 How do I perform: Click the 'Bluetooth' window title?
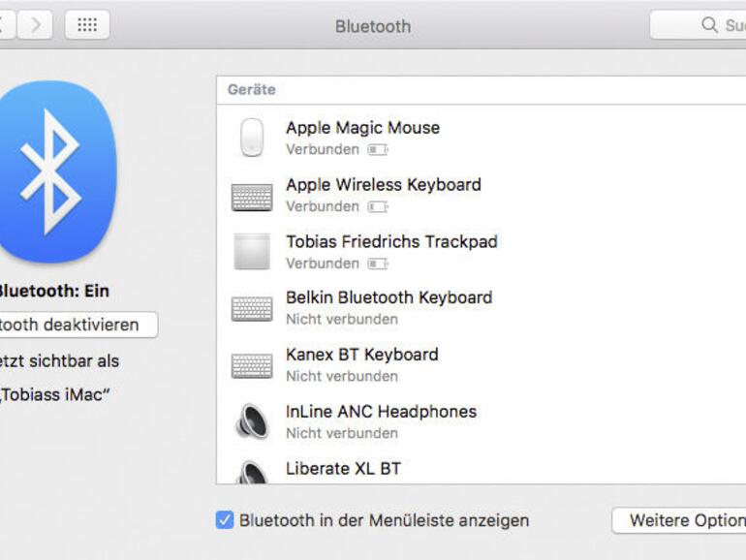pyautogui.click(x=373, y=27)
